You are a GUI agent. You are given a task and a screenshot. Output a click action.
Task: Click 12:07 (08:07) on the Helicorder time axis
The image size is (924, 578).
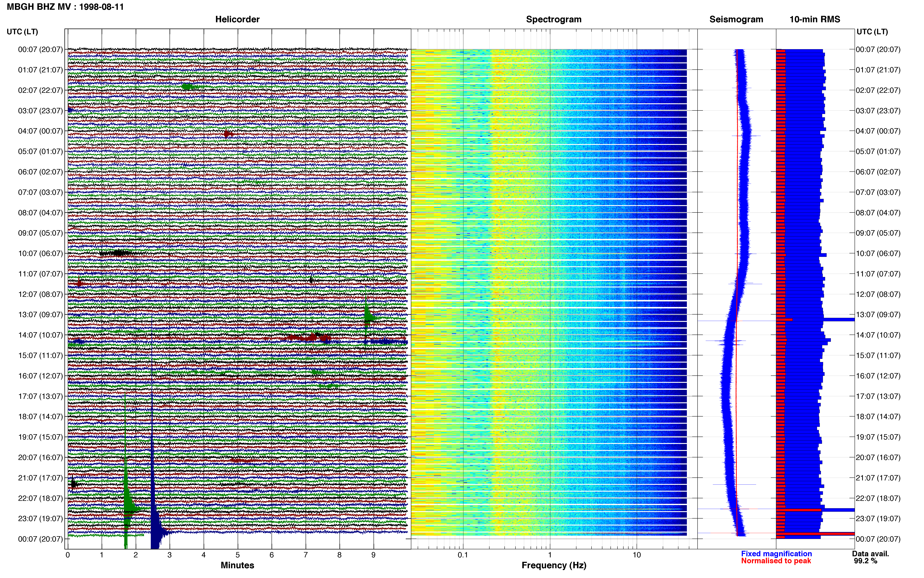(x=41, y=294)
